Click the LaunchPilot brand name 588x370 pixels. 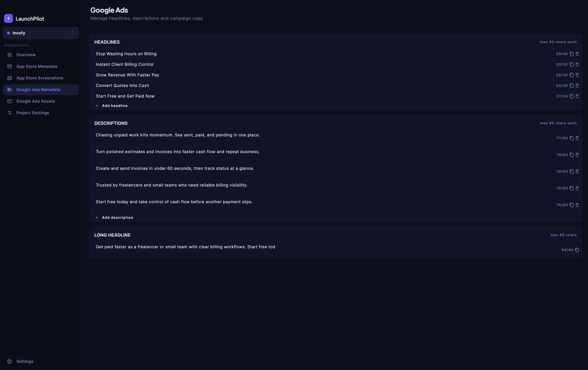click(x=30, y=19)
